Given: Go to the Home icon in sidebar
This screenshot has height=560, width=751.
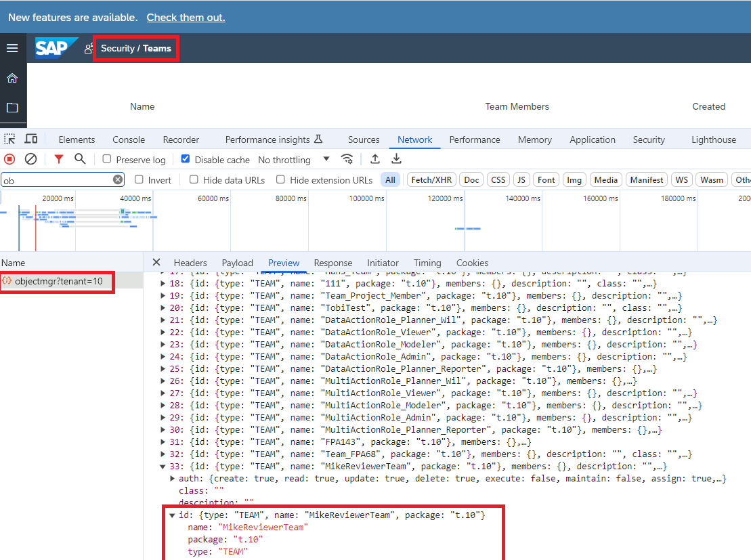Looking at the screenshot, I should pyautogui.click(x=12, y=78).
